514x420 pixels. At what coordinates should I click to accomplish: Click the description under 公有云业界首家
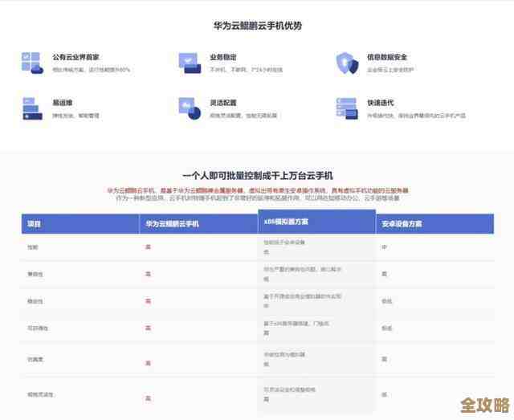click(x=91, y=70)
